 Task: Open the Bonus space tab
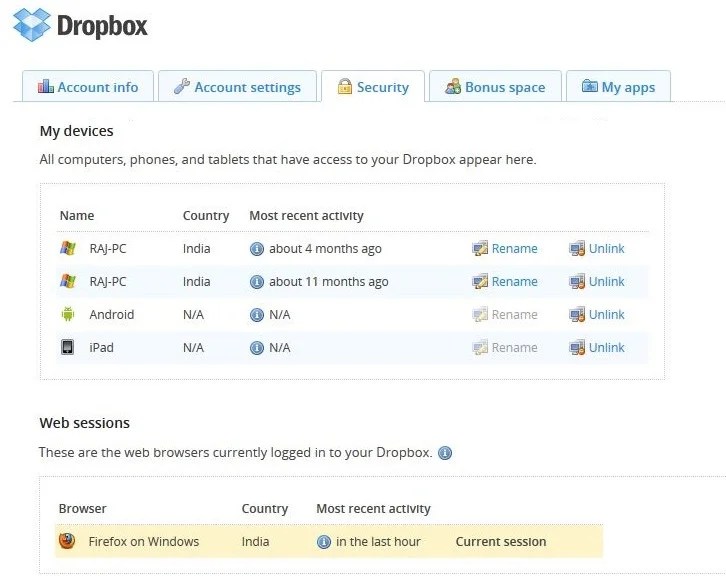click(x=495, y=87)
